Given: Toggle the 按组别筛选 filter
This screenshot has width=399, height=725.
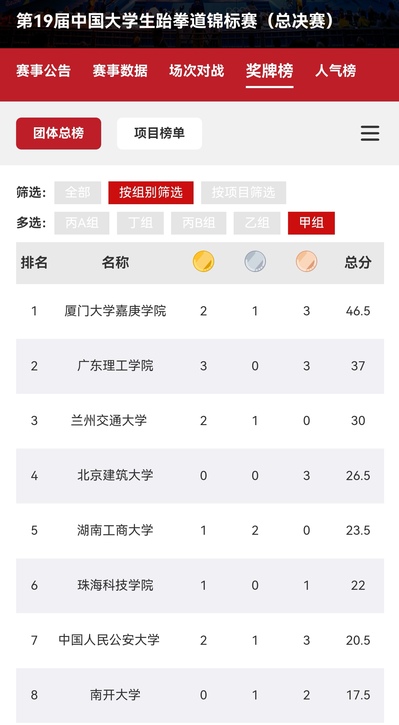Looking at the screenshot, I should (x=151, y=192).
